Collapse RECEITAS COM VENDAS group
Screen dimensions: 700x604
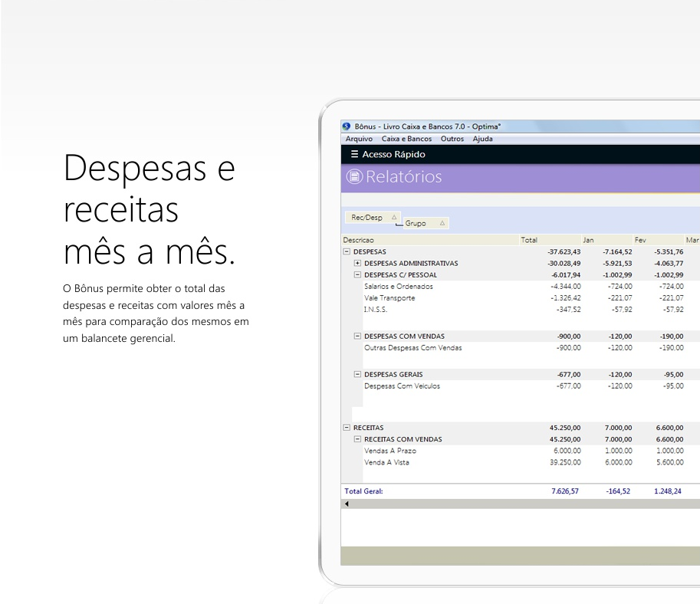point(357,439)
